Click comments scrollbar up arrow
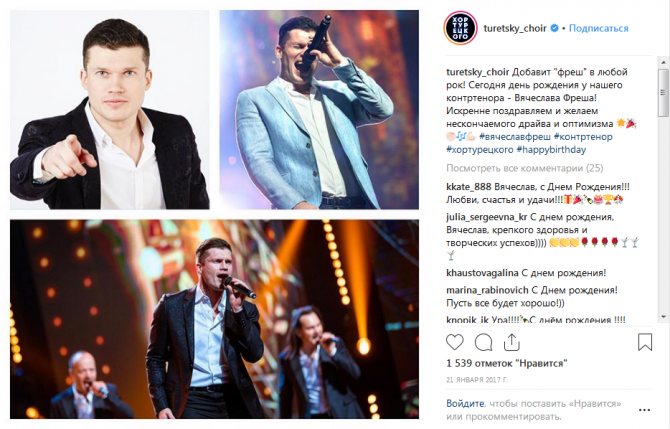This screenshot has width=670, height=429. tap(664, 62)
